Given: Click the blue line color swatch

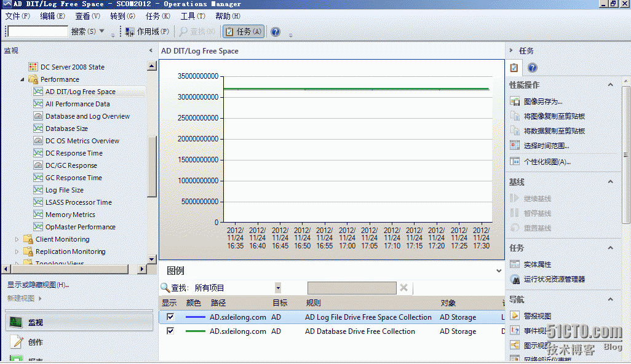Looking at the screenshot, I should click(x=196, y=317).
